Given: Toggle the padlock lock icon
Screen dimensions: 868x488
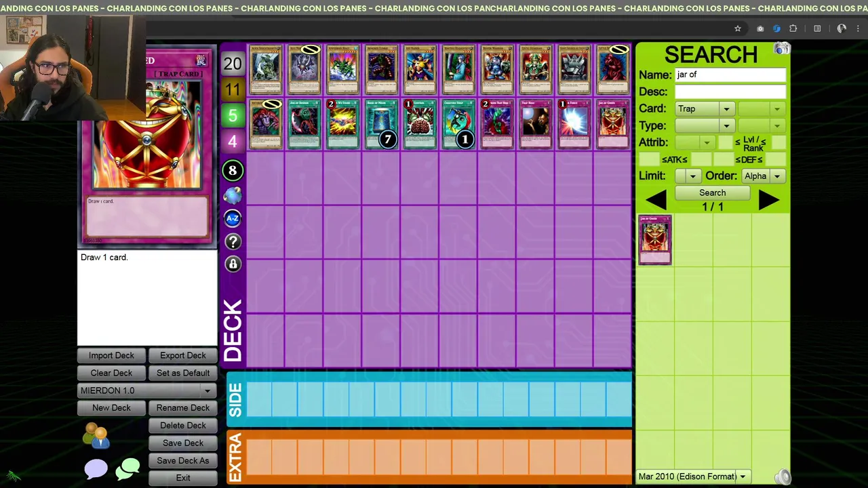Looking at the screenshot, I should pos(233,264).
